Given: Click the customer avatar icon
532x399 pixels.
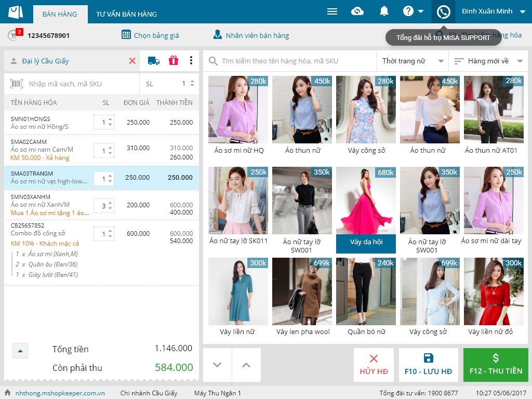Looking at the screenshot, I should [x=14, y=61].
